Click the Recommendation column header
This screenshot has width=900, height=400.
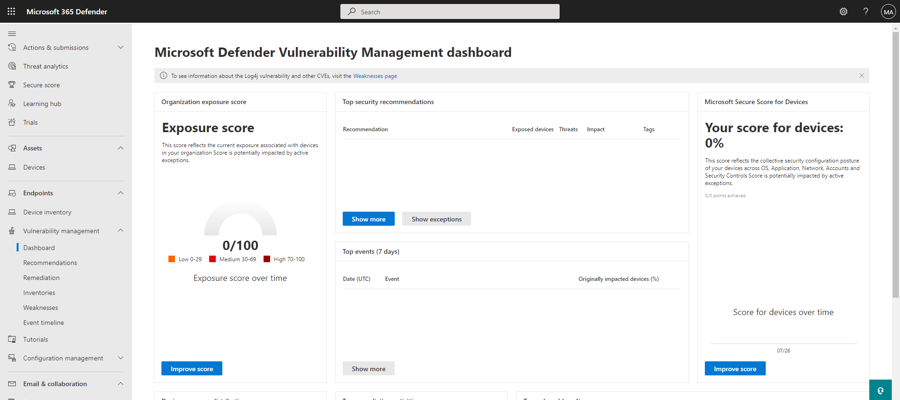tap(366, 129)
